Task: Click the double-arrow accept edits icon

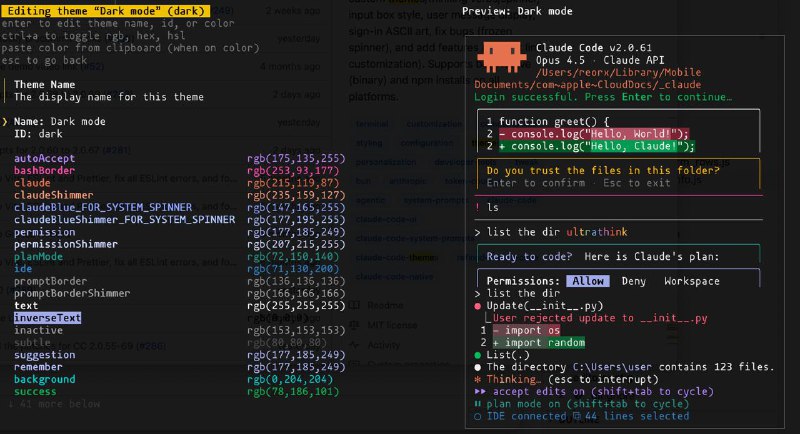Action: (481, 392)
